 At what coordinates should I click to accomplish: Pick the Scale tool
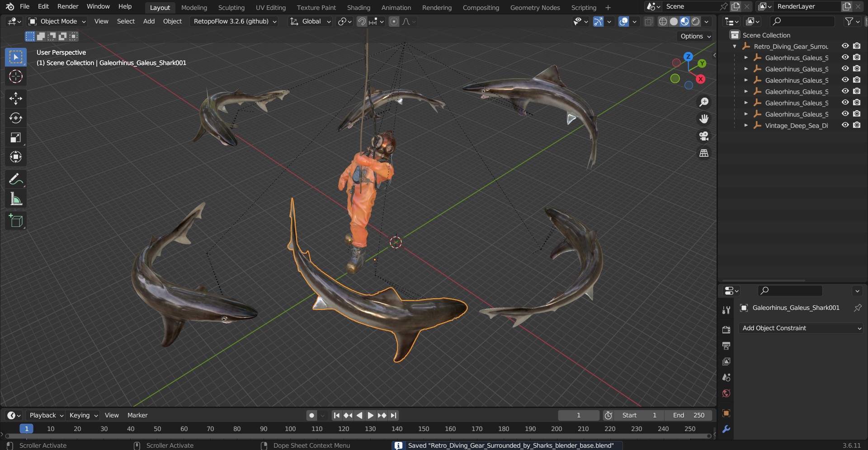click(16, 137)
